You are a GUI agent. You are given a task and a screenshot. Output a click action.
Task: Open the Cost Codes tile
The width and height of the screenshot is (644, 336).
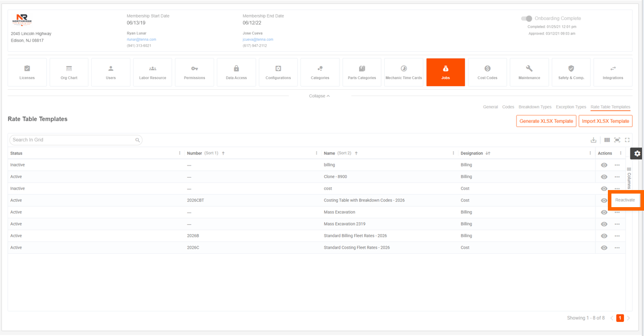coord(488,72)
